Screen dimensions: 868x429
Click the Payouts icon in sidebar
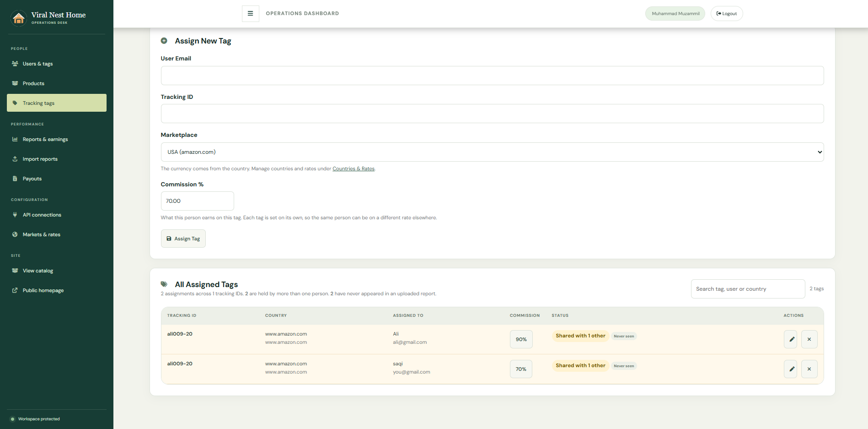coord(15,179)
